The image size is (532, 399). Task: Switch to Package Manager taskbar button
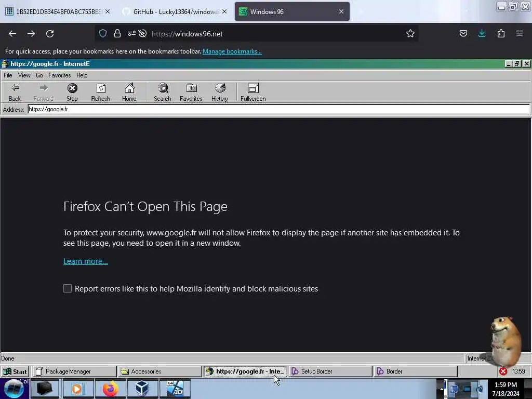[74, 371]
